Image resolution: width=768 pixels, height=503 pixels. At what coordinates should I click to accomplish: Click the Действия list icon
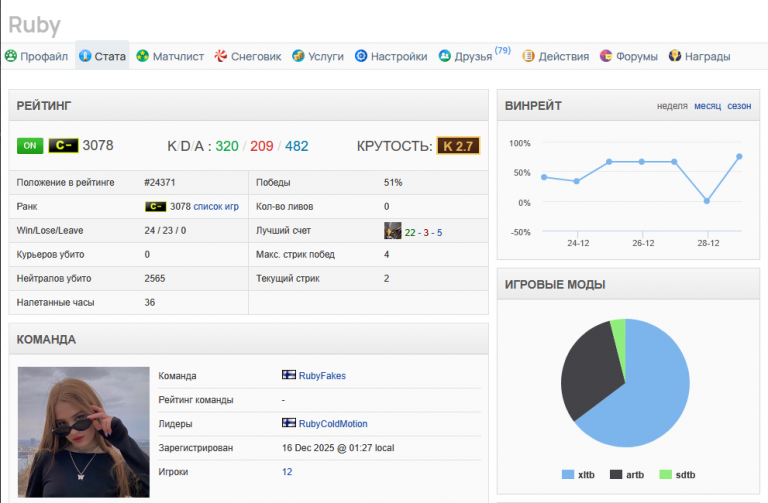528,56
